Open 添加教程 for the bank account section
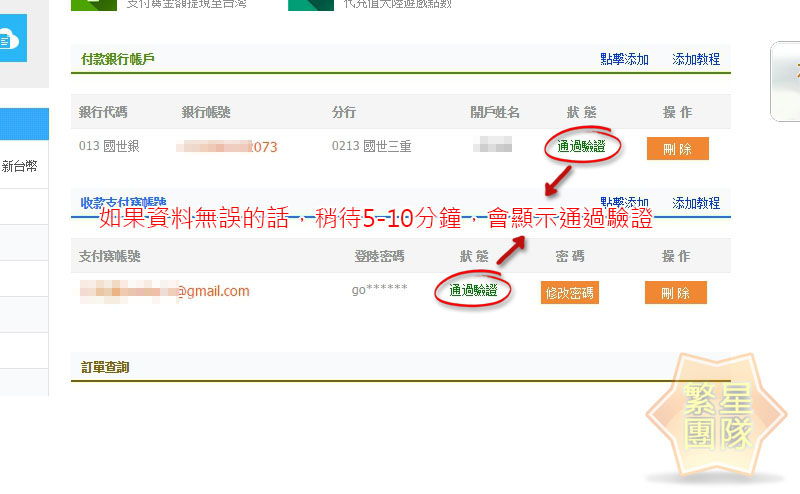The width and height of the screenshot is (800, 494). (696, 60)
